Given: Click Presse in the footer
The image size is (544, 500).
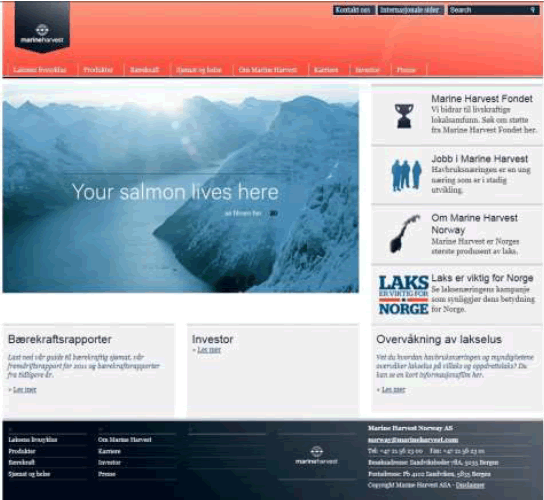Looking at the screenshot, I should click(107, 474).
